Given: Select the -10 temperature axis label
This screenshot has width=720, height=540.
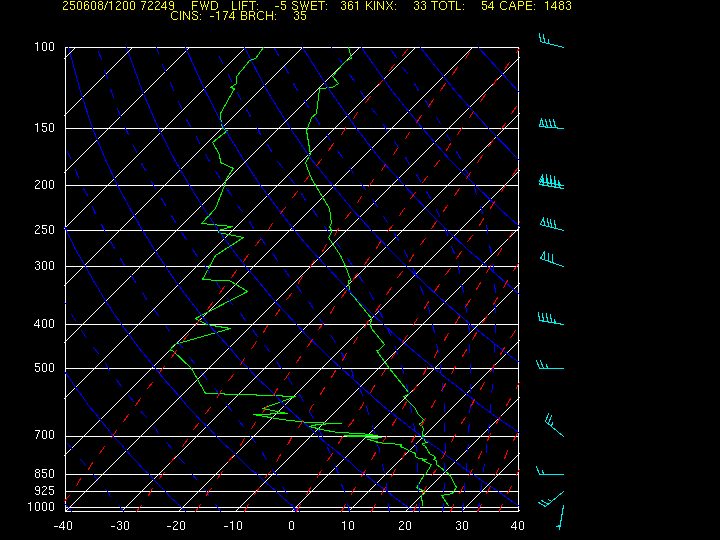Looking at the screenshot, I should pos(233,526).
